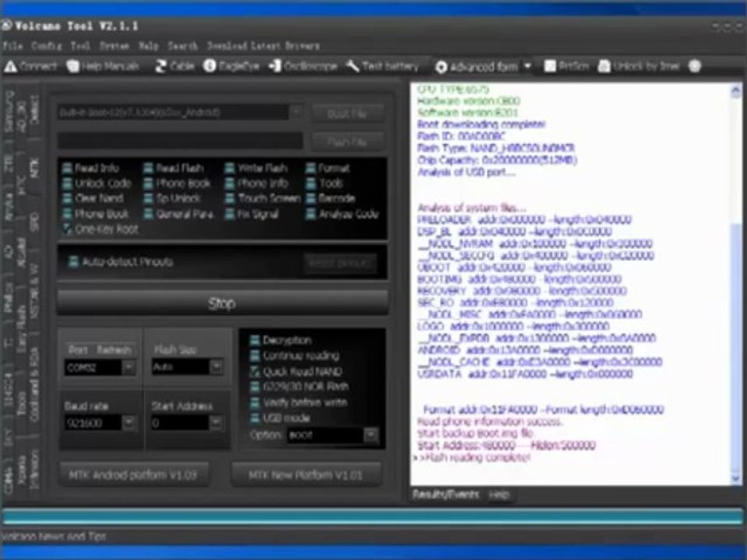Open the Flash Size Auto dropdown
Screen dimensions: 747x560
[x=216, y=366]
